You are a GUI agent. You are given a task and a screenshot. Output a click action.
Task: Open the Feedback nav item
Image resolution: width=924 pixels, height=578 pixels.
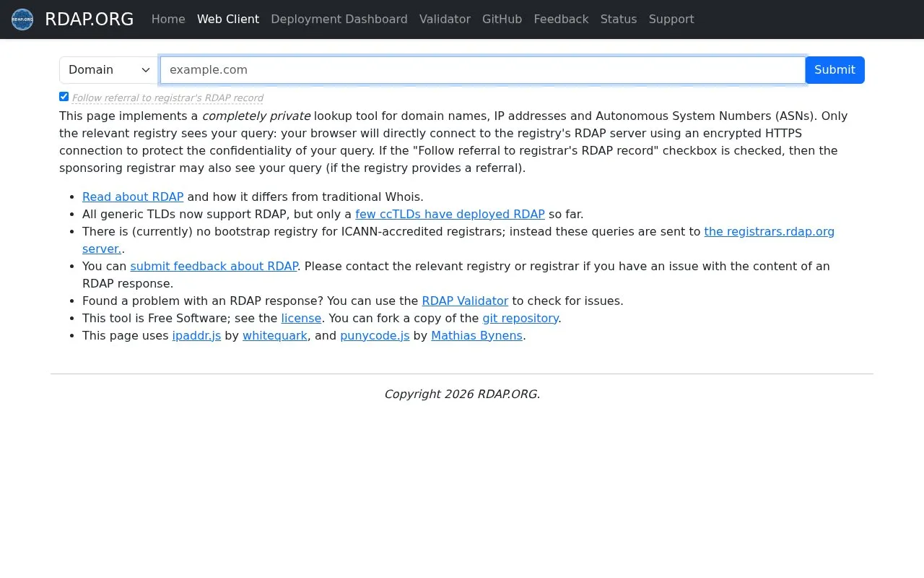click(561, 20)
